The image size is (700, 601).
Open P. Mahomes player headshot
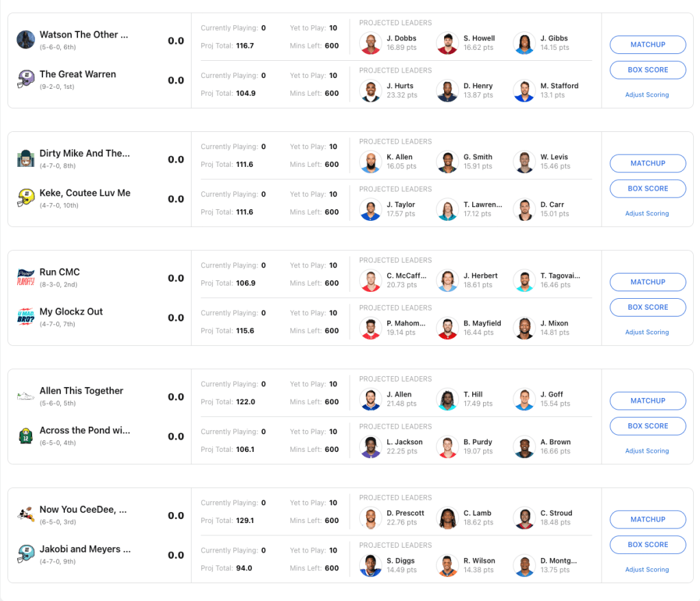[x=370, y=329]
